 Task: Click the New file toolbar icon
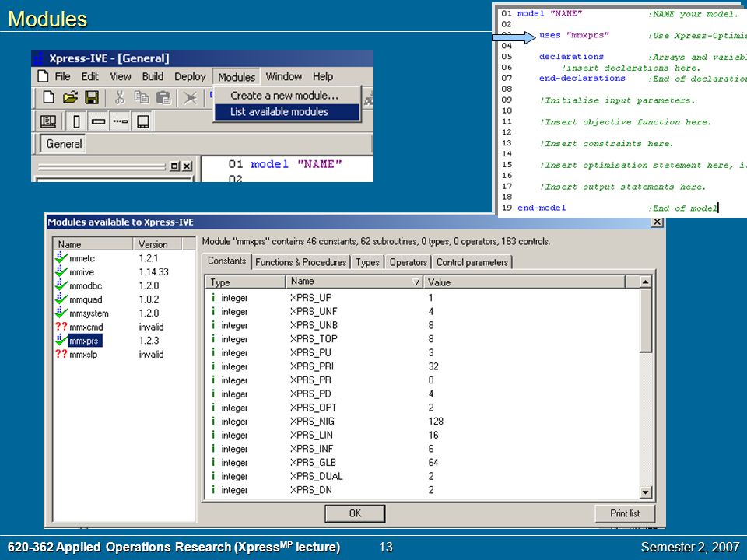tap(48, 97)
